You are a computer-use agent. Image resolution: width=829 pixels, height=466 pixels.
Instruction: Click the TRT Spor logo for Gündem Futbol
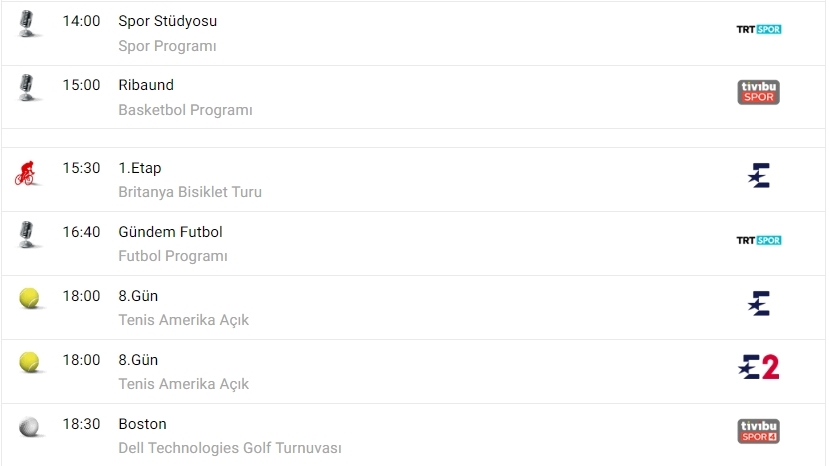(758, 240)
